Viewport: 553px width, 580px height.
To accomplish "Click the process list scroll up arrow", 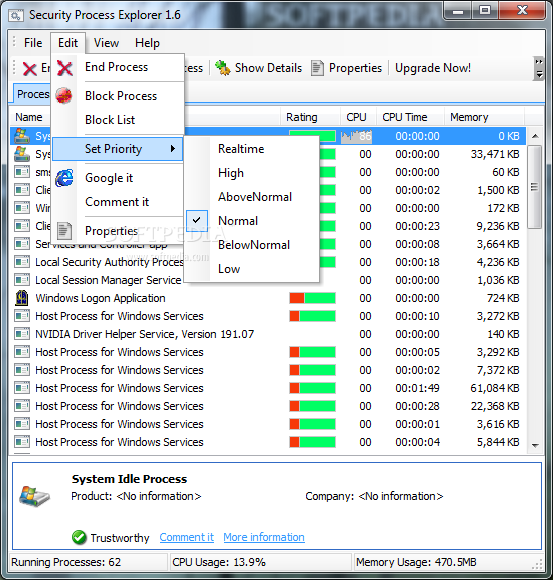I will 535,136.
